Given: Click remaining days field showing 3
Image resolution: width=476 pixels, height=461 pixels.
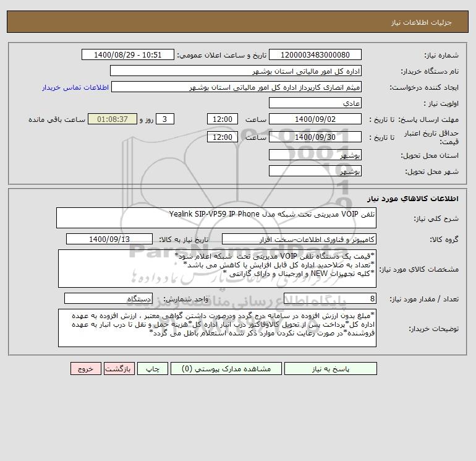Looking at the screenshot, I should click(x=165, y=119).
